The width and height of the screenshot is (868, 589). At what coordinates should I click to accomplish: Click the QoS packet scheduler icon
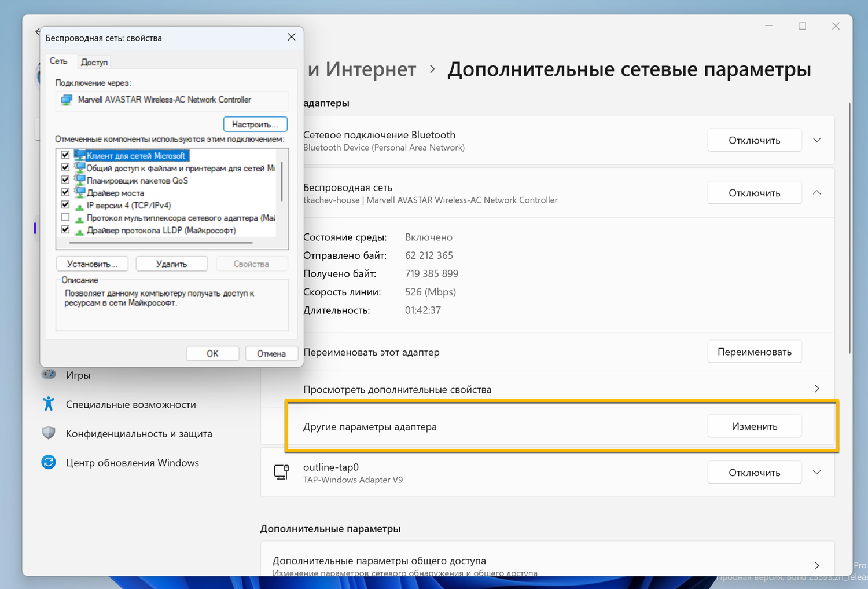(x=80, y=180)
